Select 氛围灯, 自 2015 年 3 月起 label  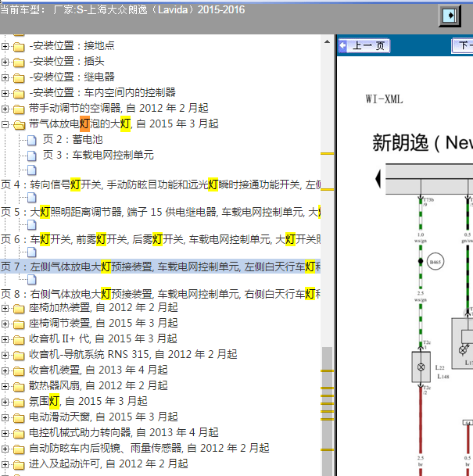(x=88, y=401)
